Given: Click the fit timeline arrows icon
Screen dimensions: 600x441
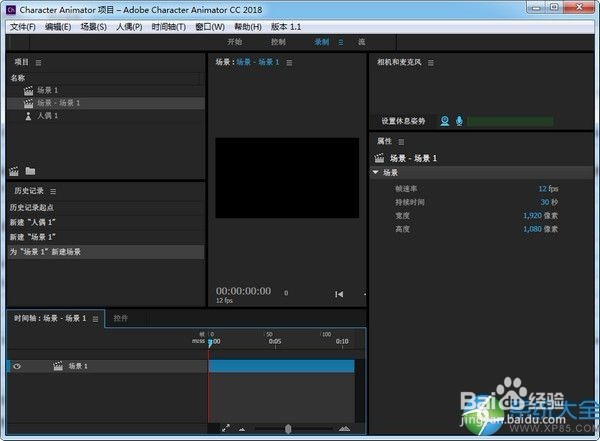Looking at the screenshot, I should (226, 428).
